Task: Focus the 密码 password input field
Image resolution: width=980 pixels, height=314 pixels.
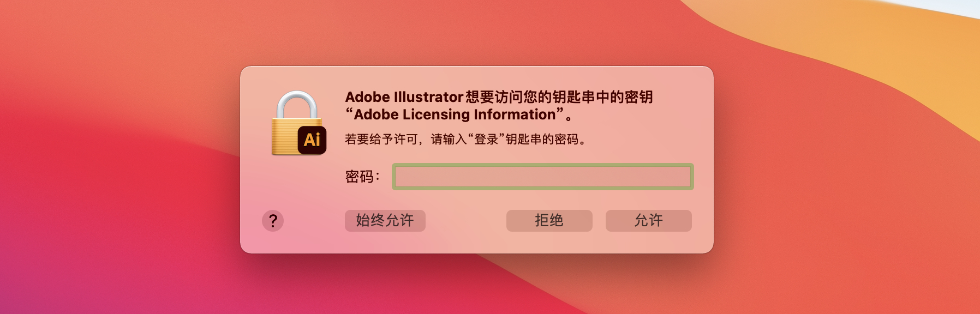Action: pyautogui.click(x=542, y=177)
